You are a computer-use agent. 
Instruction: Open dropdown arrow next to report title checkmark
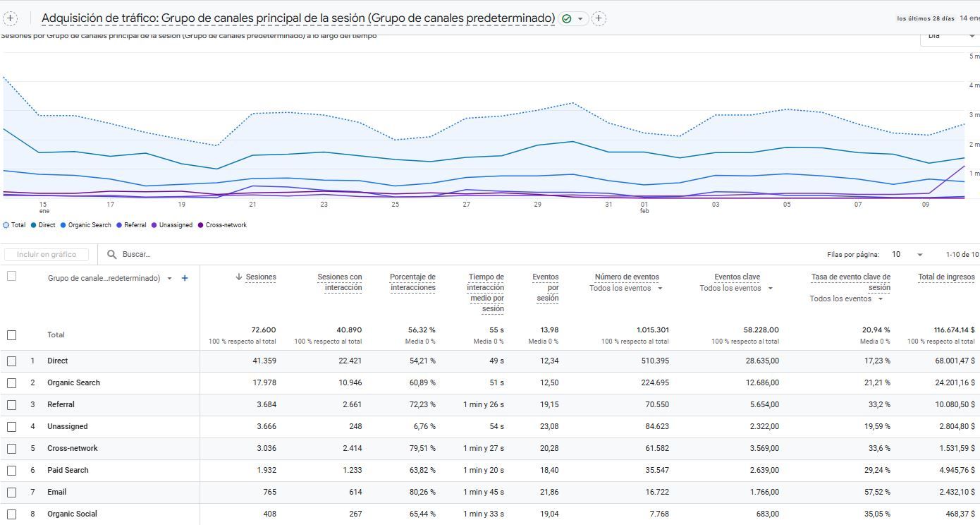point(580,19)
